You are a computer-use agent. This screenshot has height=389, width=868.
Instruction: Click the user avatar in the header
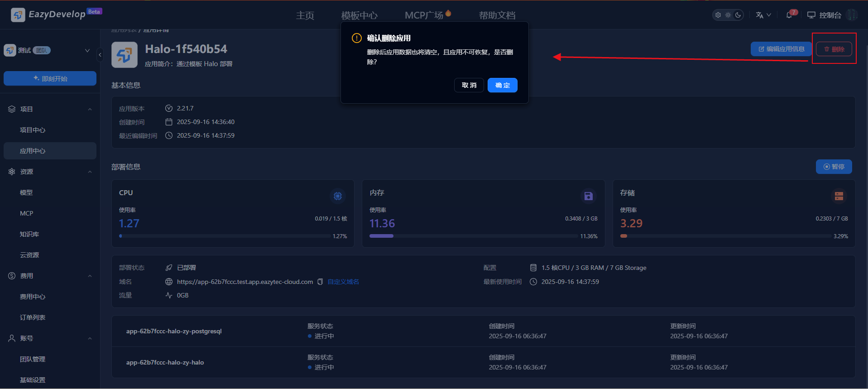point(852,15)
